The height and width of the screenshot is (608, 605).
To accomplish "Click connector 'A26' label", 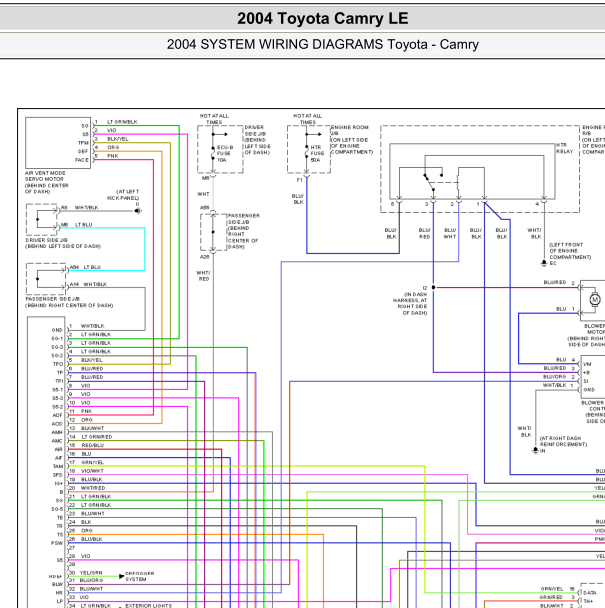I will (x=205, y=257).
